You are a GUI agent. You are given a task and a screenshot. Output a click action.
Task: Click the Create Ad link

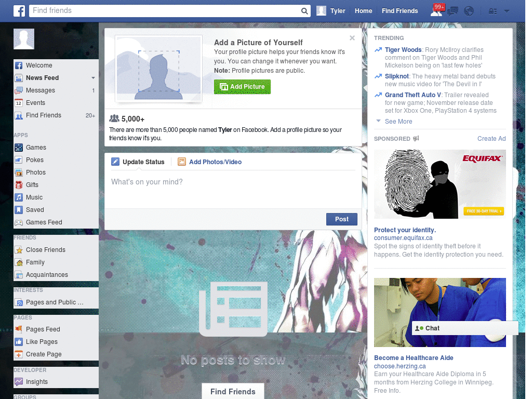coord(491,138)
